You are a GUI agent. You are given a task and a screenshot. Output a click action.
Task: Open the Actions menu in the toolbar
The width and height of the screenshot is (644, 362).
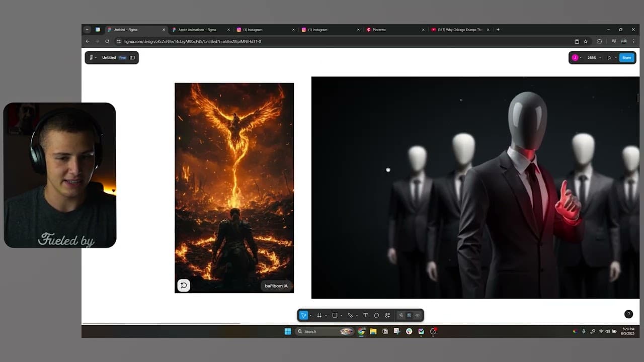387,315
